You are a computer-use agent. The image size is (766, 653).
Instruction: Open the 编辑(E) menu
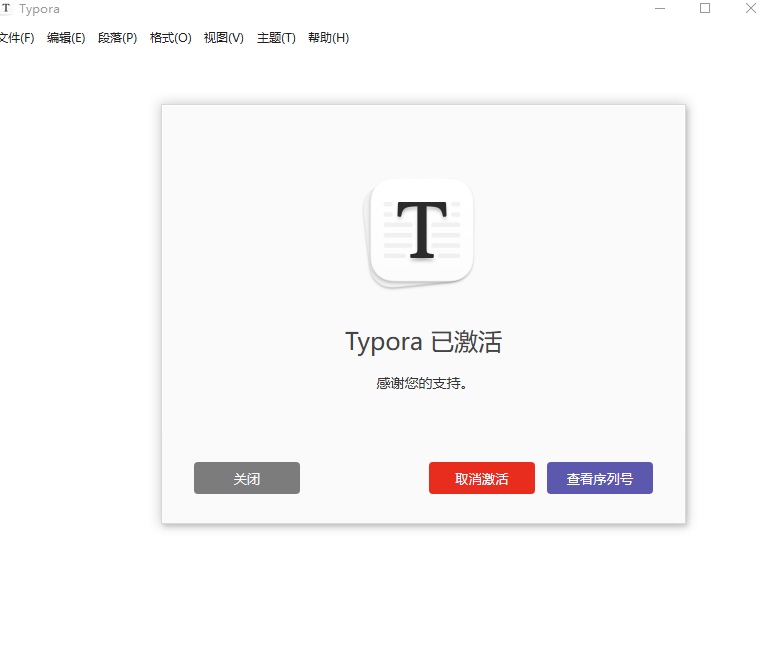coord(66,38)
